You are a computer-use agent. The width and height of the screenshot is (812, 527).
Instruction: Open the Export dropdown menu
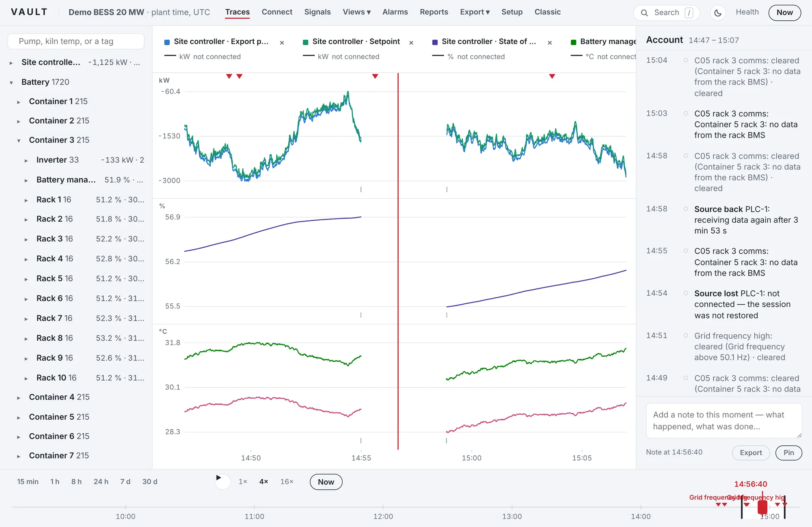click(x=475, y=12)
